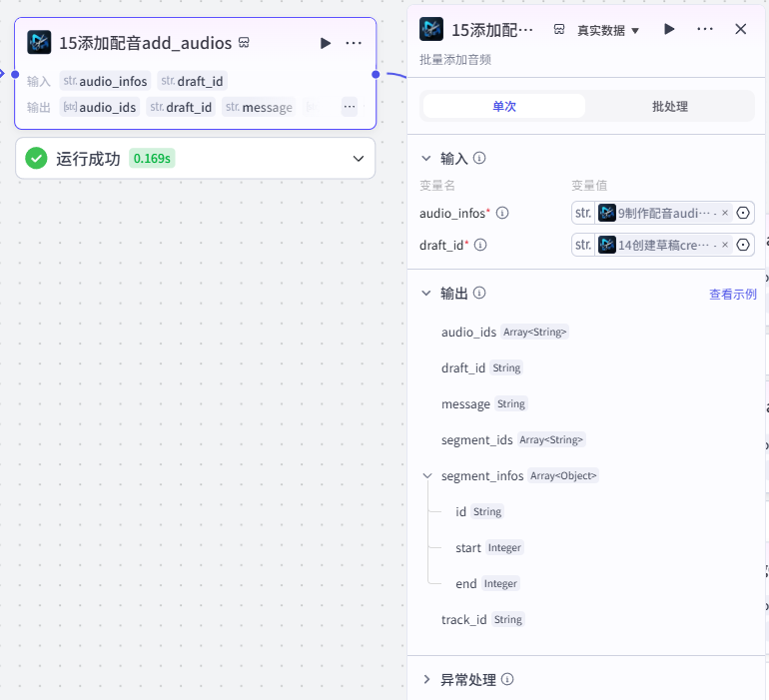This screenshot has width=769, height=700.
Task: Show info tooltip for 异常处理
Action: pos(507,679)
